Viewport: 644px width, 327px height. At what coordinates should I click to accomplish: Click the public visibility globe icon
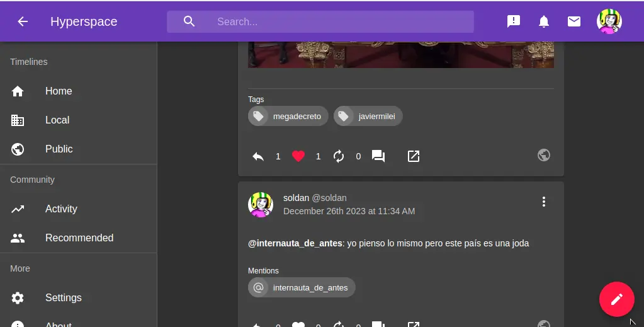pos(544,155)
